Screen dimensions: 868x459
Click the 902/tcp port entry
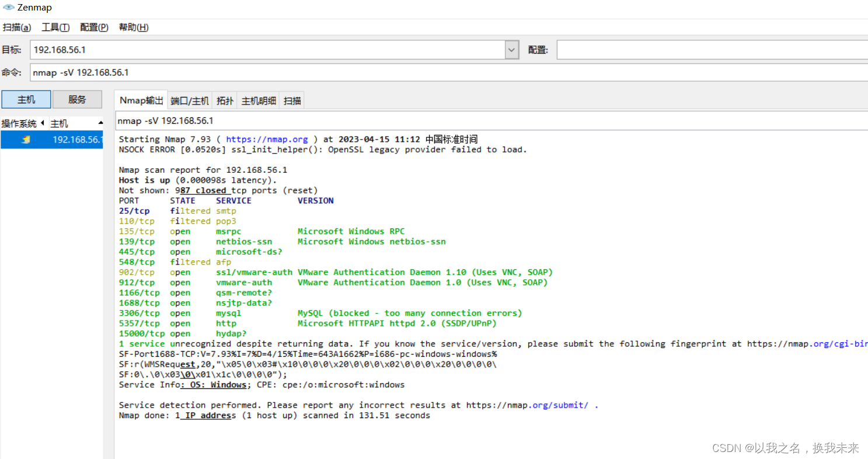click(x=137, y=272)
